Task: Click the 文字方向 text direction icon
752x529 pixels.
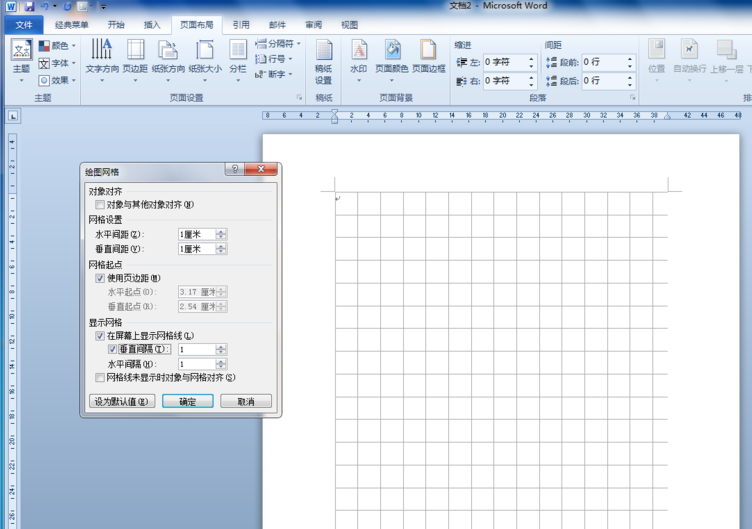Action: (x=101, y=50)
